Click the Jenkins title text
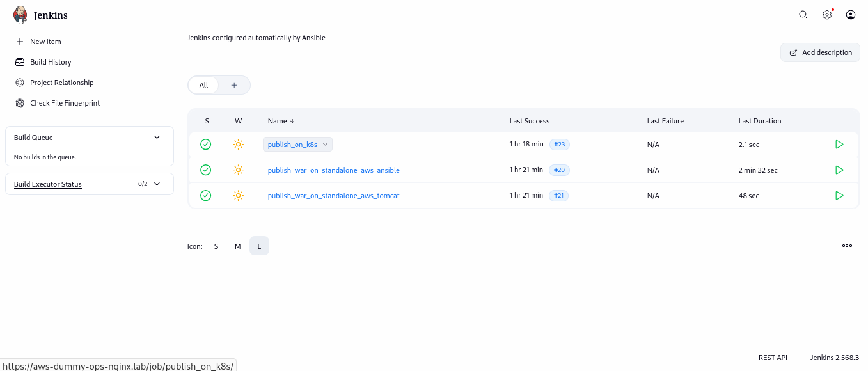 tap(51, 15)
